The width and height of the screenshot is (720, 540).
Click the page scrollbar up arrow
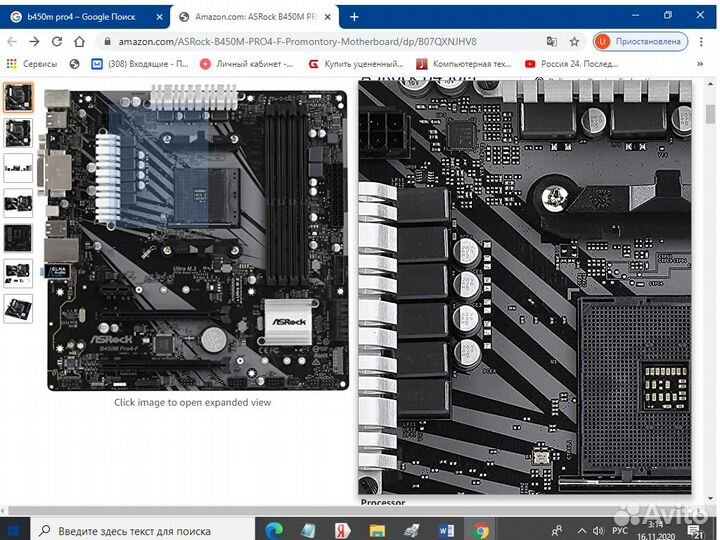click(x=710, y=84)
